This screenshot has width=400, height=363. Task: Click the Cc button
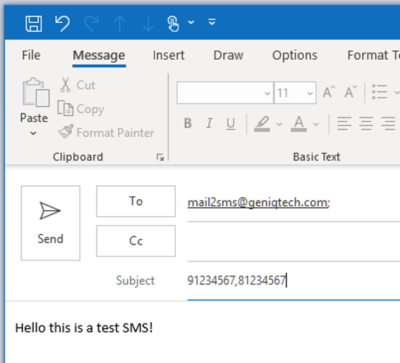coord(136,241)
